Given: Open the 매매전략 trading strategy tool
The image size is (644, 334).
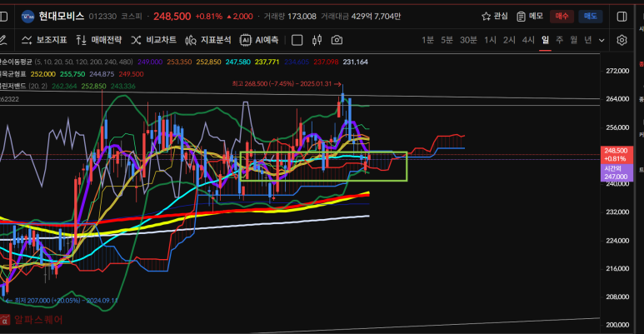Looking at the screenshot, I should (99, 40).
